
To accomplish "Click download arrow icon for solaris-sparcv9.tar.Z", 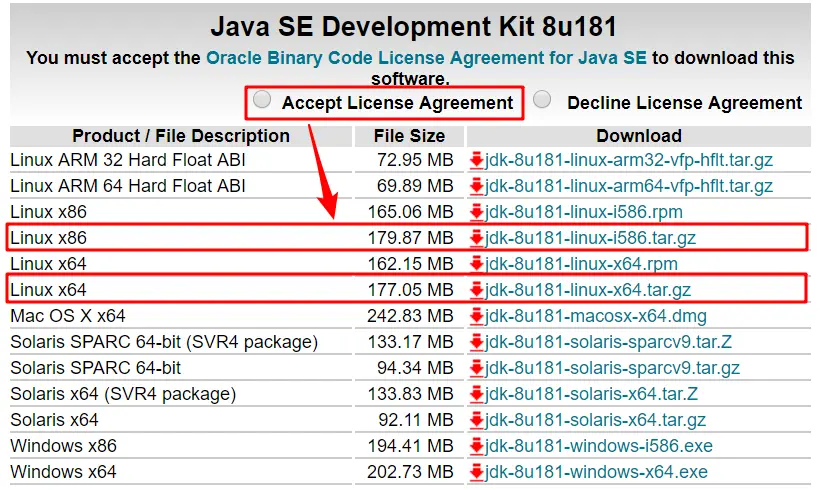I will pyautogui.click(x=477, y=342).
